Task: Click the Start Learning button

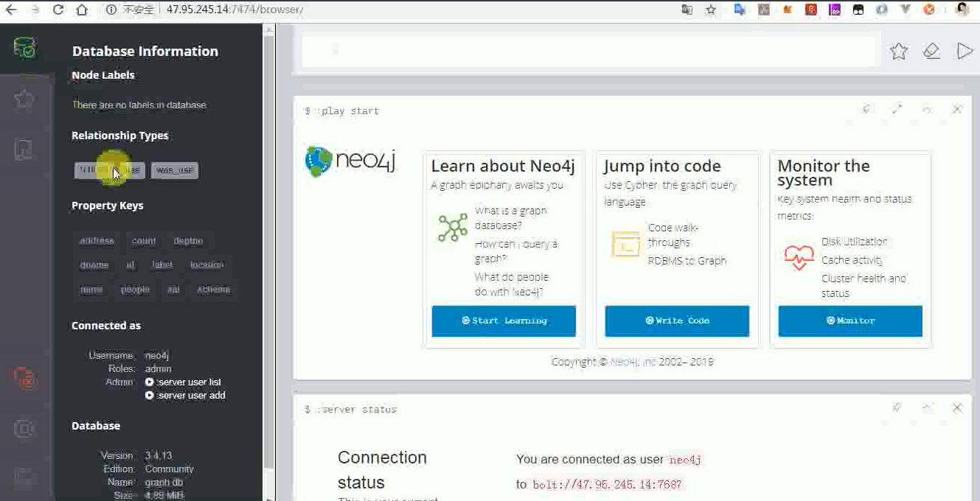Action: [504, 321]
